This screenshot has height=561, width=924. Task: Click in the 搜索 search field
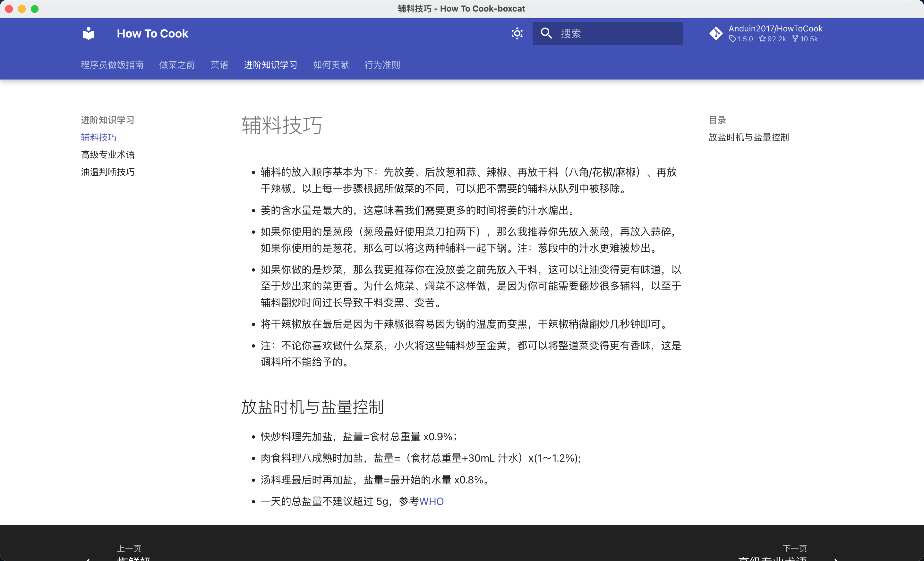pyautogui.click(x=608, y=33)
